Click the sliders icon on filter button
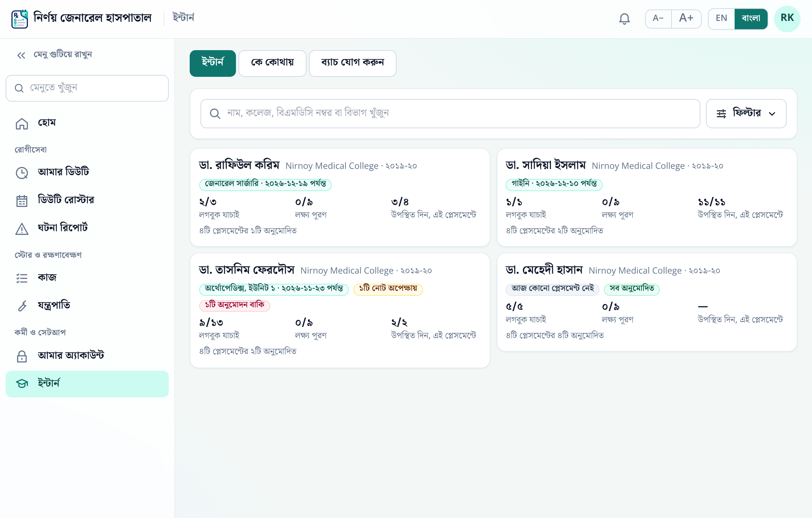812x518 pixels. 721,113
